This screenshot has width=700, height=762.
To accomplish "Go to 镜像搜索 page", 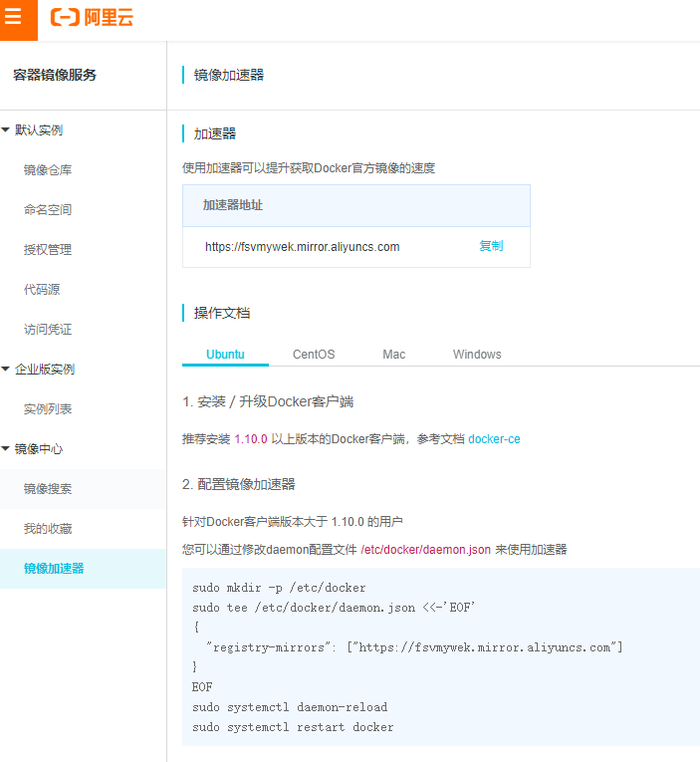I will [x=48, y=489].
